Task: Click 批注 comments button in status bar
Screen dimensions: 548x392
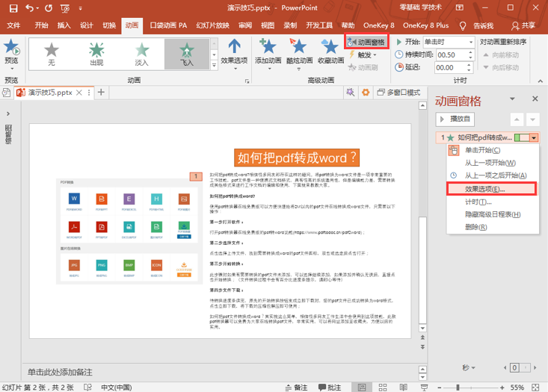Action: pyautogui.click(x=330, y=388)
